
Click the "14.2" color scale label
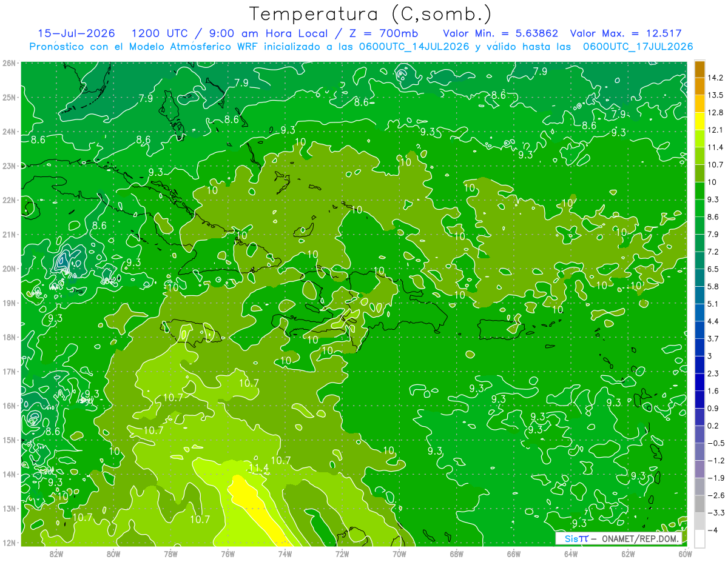716,78
